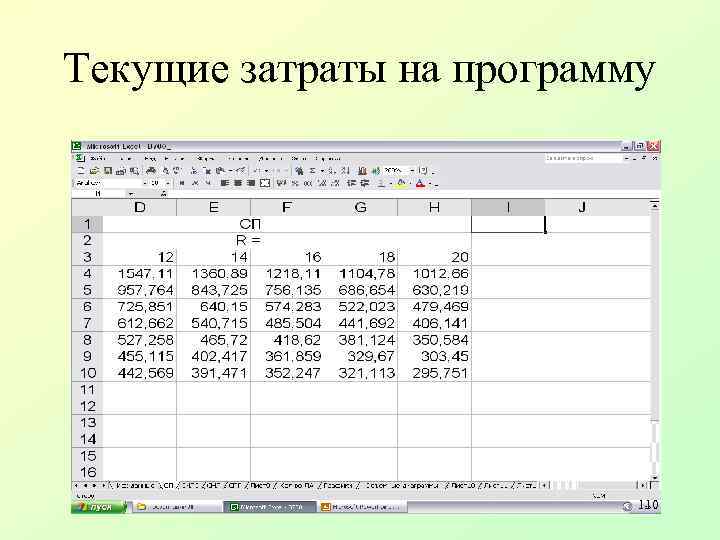The image size is (720, 540).
Task: Click the Increase Indent icon
Action: (365, 183)
